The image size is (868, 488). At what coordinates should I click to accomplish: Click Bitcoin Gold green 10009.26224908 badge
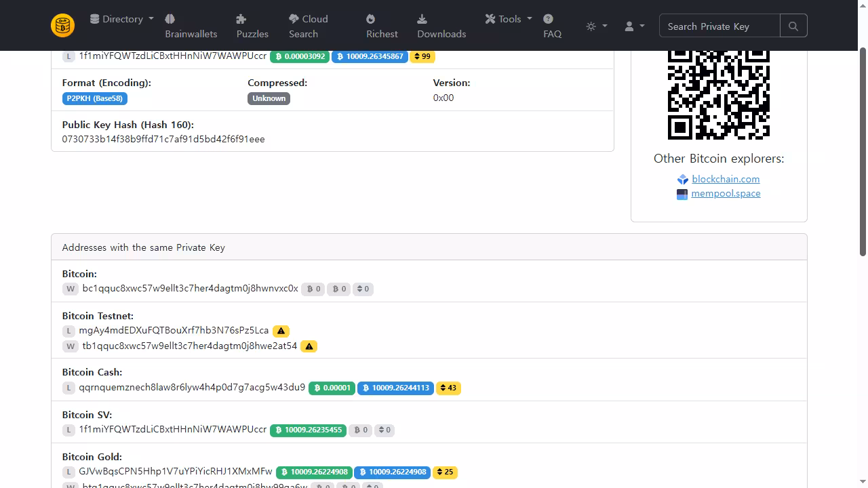(314, 472)
